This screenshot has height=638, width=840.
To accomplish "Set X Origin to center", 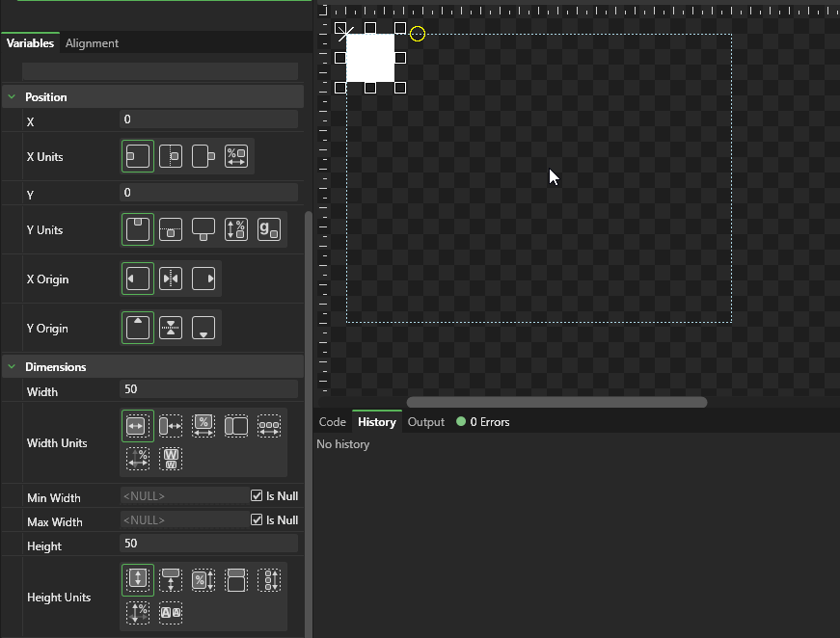I will tap(171, 279).
